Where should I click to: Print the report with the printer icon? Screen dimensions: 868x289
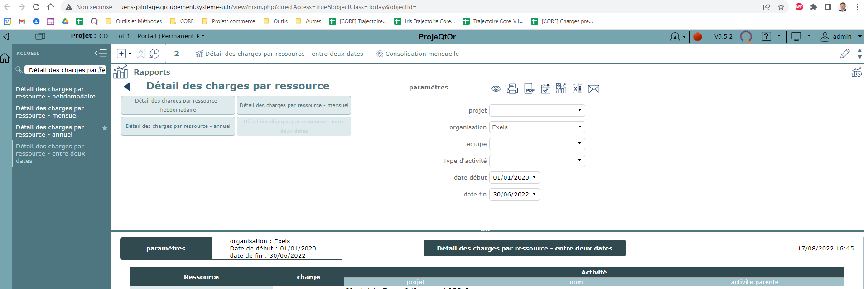click(x=512, y=89)
